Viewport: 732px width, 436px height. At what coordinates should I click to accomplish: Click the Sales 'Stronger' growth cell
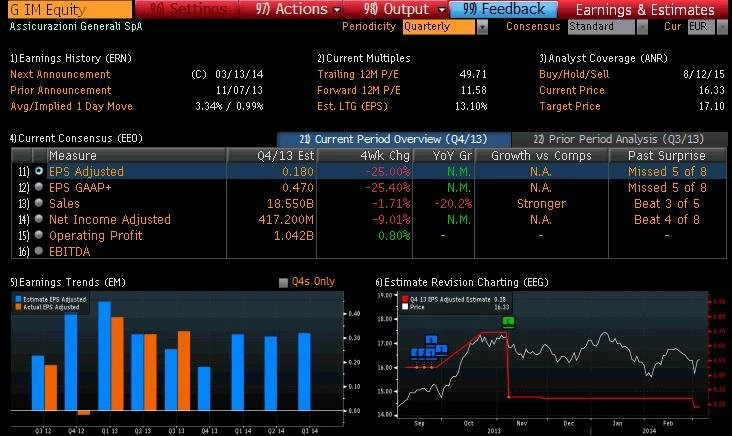(541, 204)
